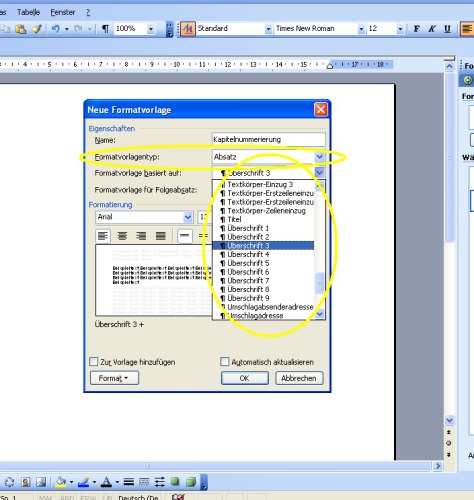Screen dimensions: 474x500
Task: Open the Tabelle menu
Action: (x=28, y=12)
